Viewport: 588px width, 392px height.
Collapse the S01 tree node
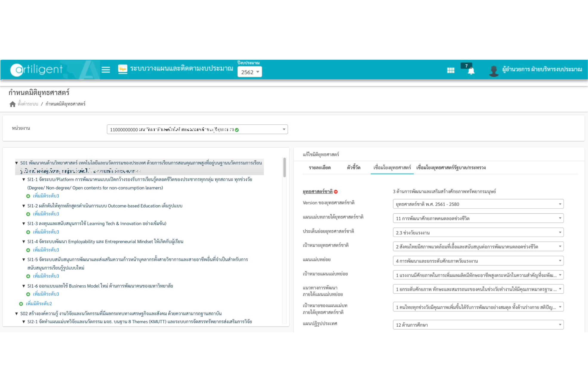point(17,163)
